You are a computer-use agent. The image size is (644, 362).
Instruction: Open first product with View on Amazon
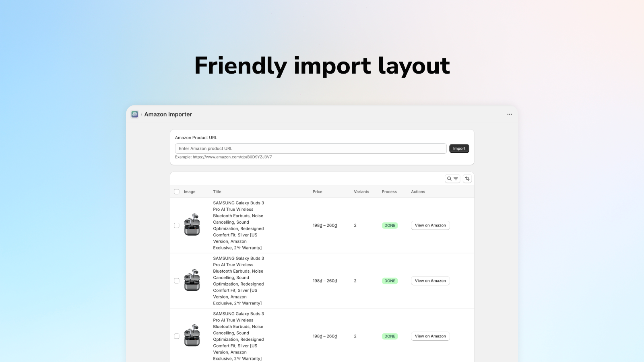click(x=430, y=225)
